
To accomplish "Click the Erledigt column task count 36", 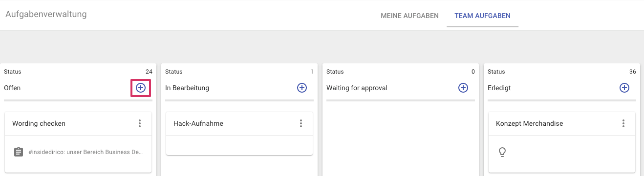I will [633, 72].
